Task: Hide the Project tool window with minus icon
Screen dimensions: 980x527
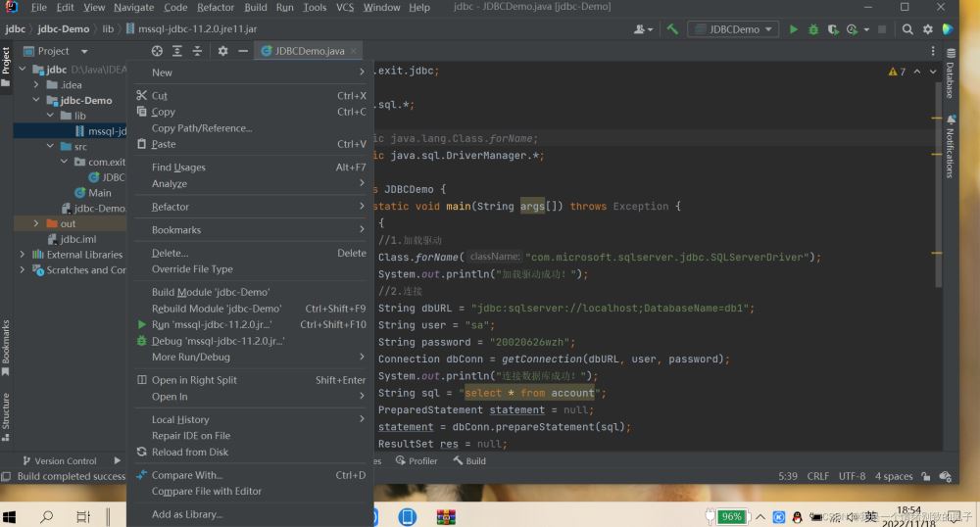Action: click(243, 51)
